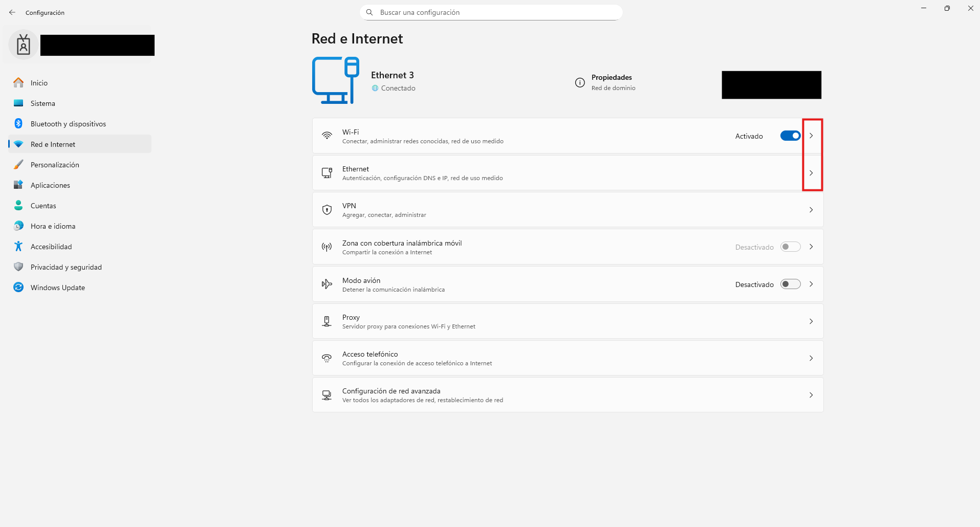This screenshot has height=527, width=980.
Task: Expand the Ethernet row chevron
Action: pyautogui.click(x=811, y=173)
